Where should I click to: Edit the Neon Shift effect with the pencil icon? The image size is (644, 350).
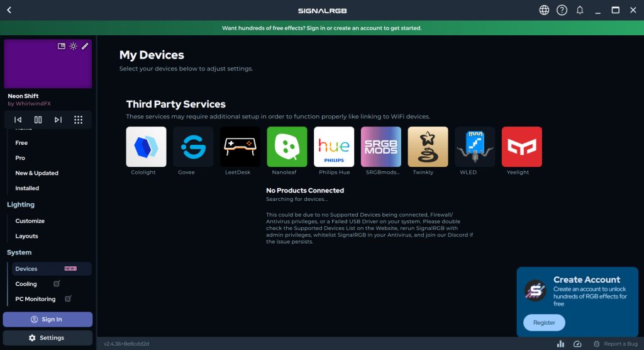point(85,46)
